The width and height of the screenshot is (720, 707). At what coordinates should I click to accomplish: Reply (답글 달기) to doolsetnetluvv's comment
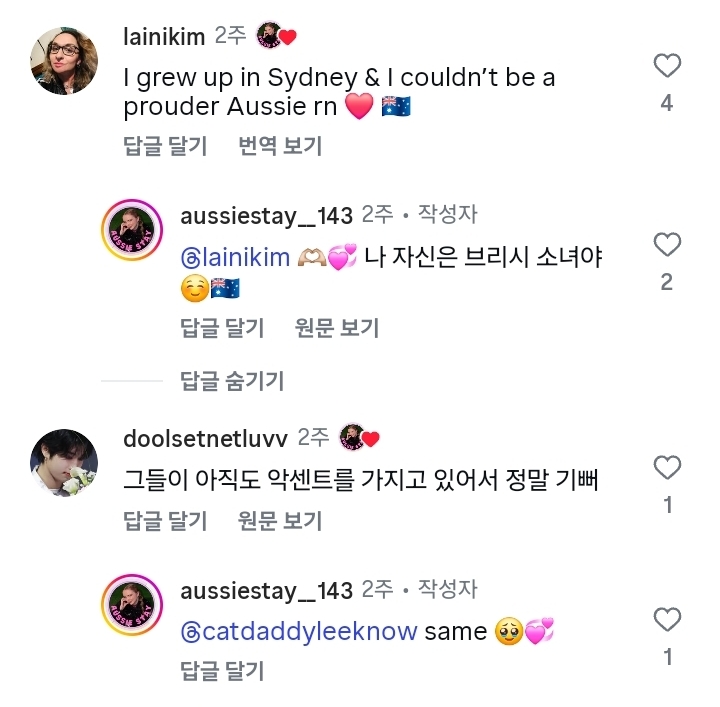[165, 520]
